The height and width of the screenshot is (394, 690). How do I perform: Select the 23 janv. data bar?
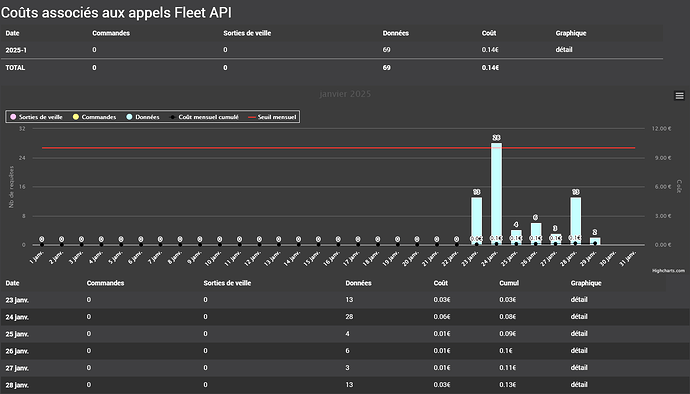(x=477, y=221)
